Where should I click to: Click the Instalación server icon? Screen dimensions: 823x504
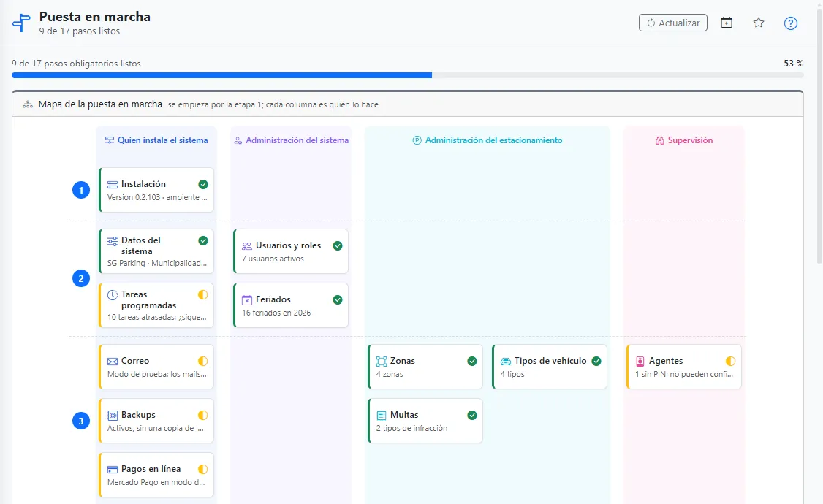pyautogui.click(x=113, y=185)
